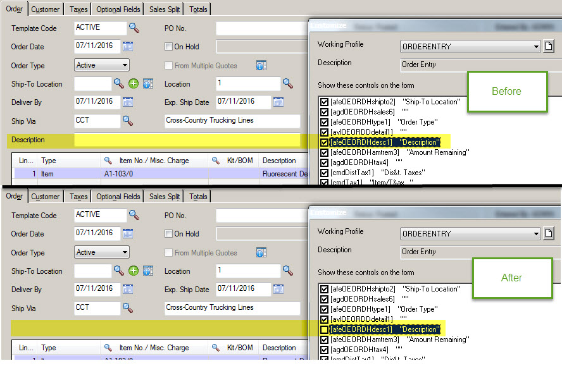Click Ship-To Location finder magnifier in Before panel
The image size is (562, 392).
pos(118,83)
